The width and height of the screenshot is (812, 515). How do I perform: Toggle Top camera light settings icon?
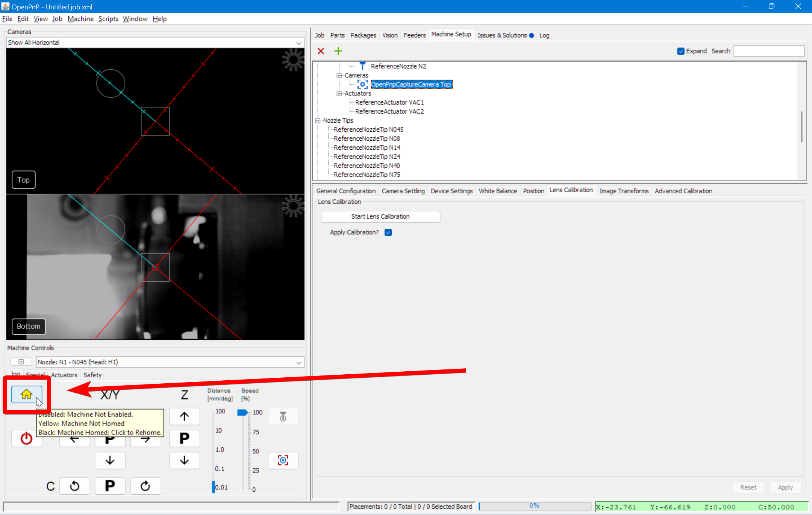(x=293, y=59)
